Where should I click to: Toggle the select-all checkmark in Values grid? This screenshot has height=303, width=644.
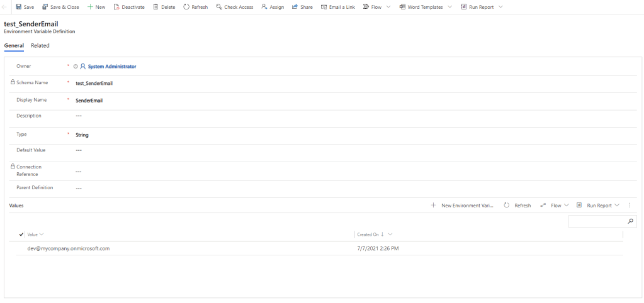21,234
